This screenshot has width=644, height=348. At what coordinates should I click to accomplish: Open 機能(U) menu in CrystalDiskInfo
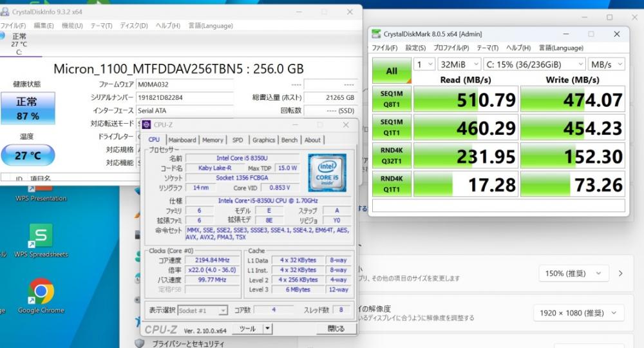[x=72, y=26]
